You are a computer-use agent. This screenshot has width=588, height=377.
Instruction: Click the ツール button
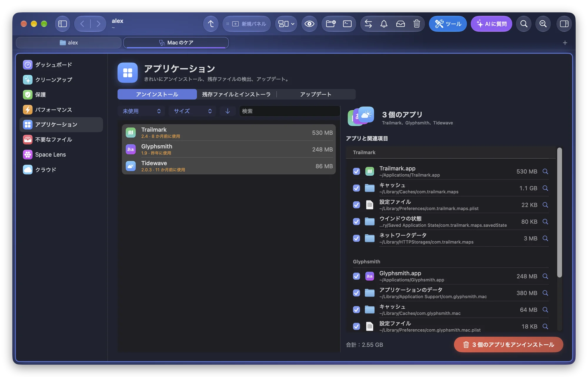coord(448,24)
